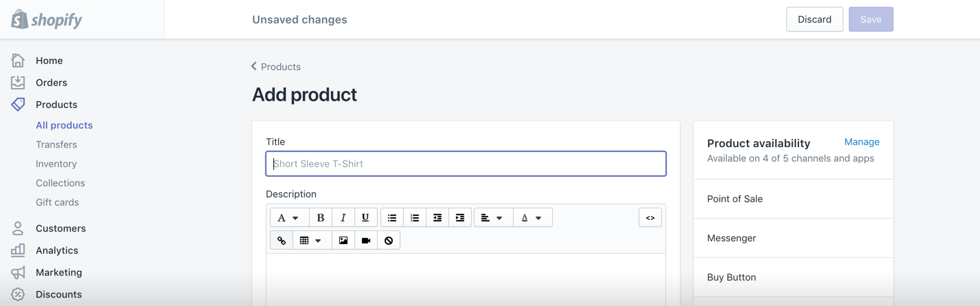
Task: Clear formatting in description editor
Action: coord(388,241)
